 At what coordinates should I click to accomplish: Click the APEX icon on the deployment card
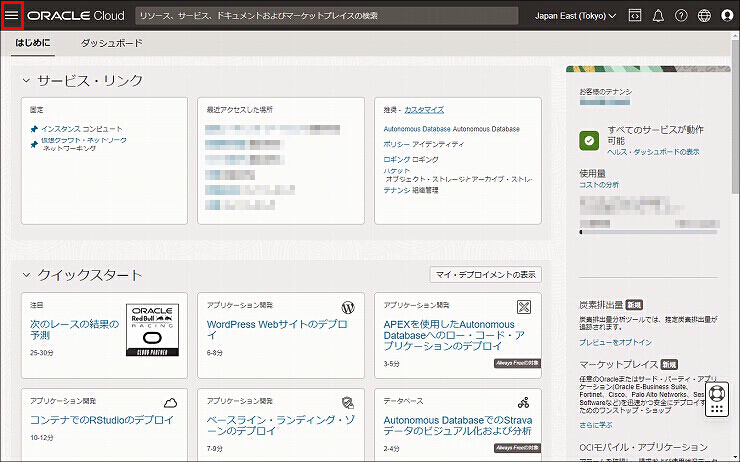click(x=524, y=307)
